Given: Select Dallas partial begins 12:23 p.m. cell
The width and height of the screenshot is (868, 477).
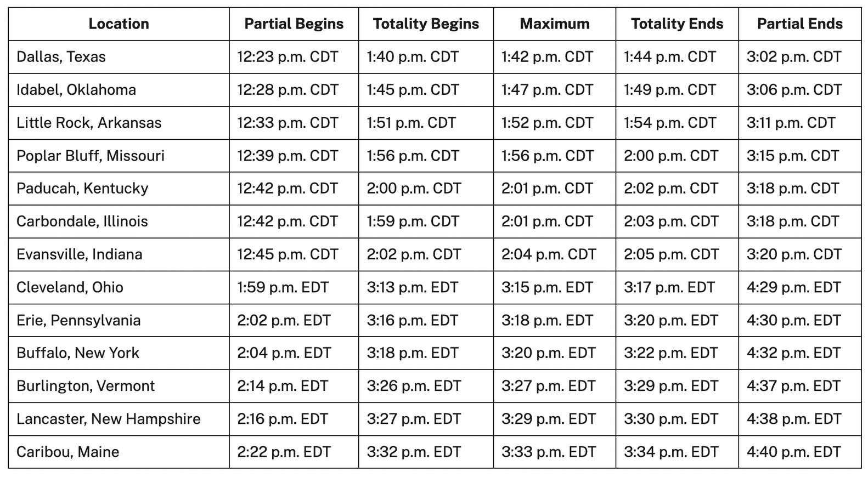Looking at the screenshot, I should [294, 57].
